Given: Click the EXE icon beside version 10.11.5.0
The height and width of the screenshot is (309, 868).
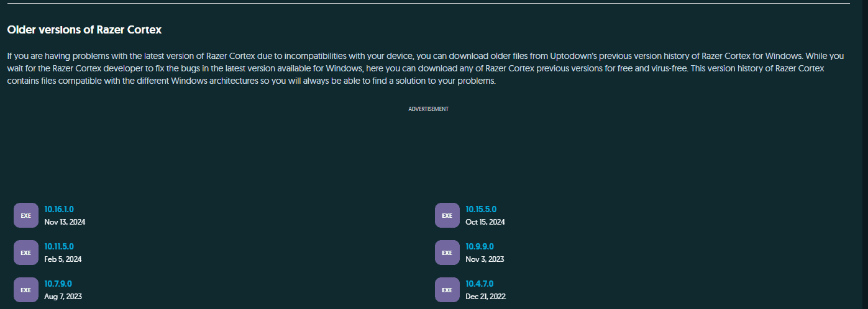Looking at the screenshot, I should pos(26,253).
